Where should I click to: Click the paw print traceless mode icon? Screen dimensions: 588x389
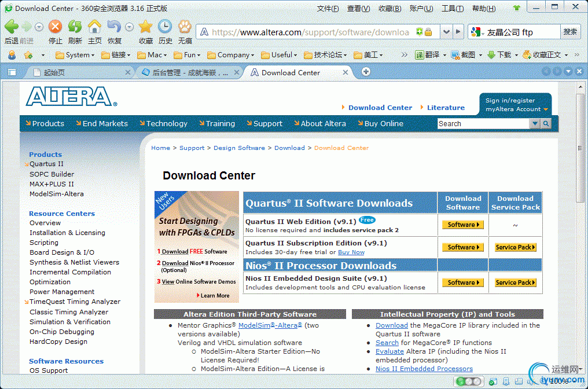pyautogui.click(x=185, y=27)
